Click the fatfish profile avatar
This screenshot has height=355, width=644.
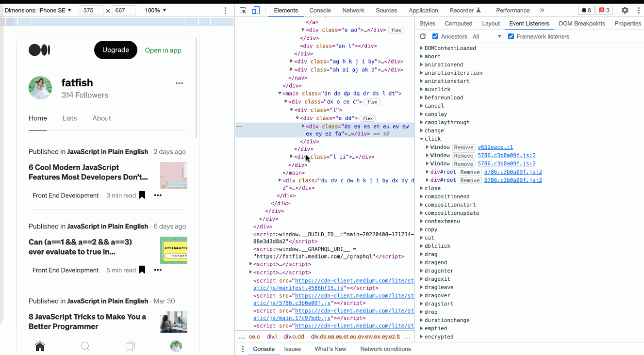pyautogui.click(x=40, y=88)
